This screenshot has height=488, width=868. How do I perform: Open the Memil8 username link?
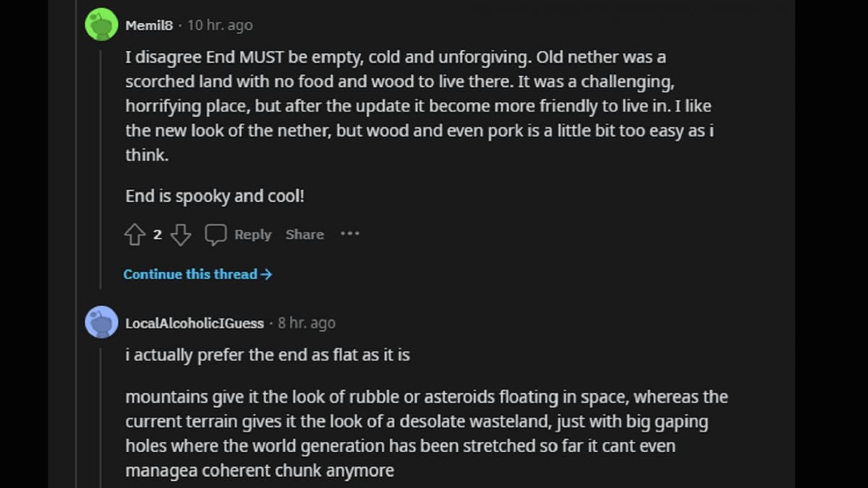point(149,24)
